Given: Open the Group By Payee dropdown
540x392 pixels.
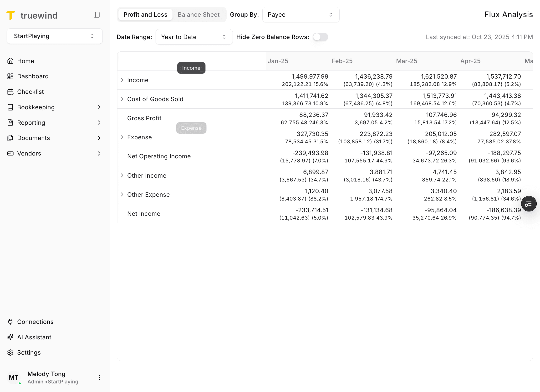Looking at the screenshot, I should [x=301, y=15].
